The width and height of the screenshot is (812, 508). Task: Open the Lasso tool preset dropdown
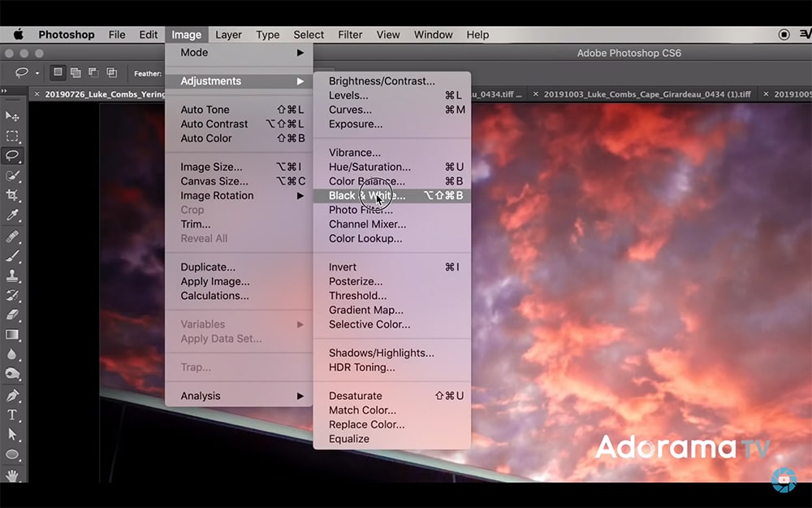point(37,73)
